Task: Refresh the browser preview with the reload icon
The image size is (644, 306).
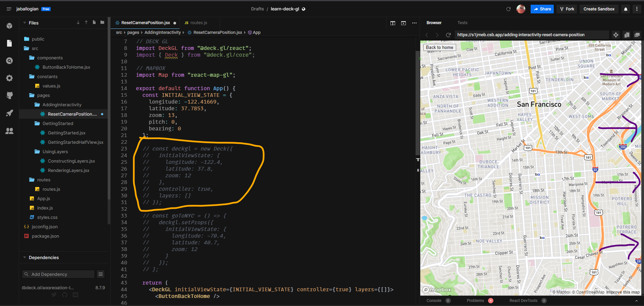Action: pyautogui.click(x=448, y=35)
